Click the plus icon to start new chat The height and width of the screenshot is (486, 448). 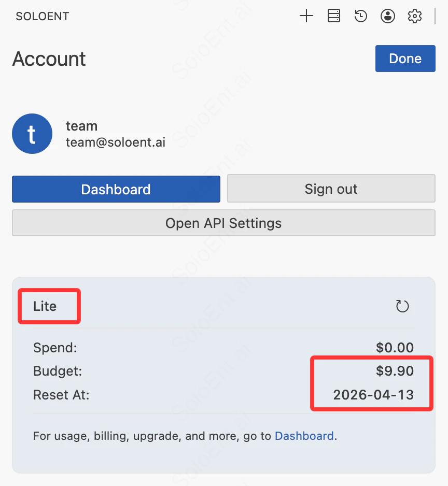pos(306,16)
